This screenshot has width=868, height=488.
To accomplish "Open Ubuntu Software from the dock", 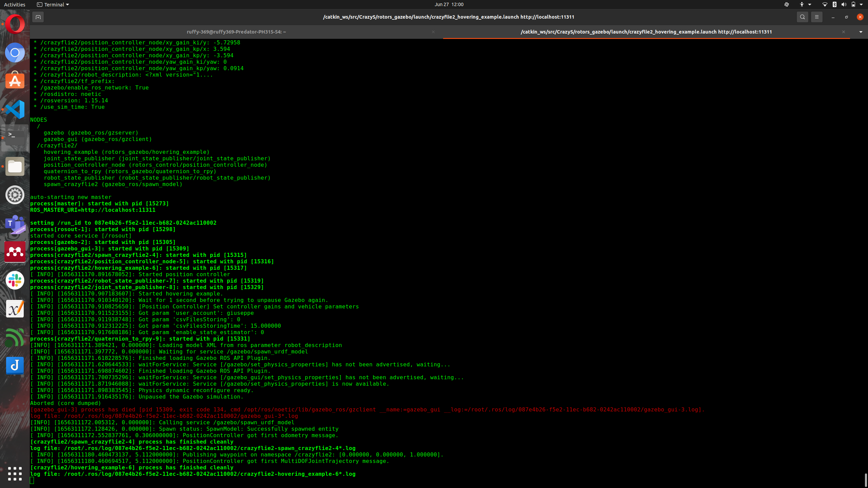I will coord(15,81).
